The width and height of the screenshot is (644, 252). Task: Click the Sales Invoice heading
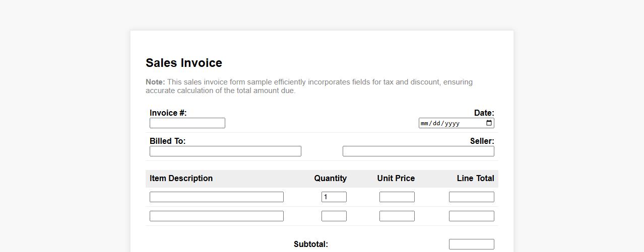click(x=184, y=63)
